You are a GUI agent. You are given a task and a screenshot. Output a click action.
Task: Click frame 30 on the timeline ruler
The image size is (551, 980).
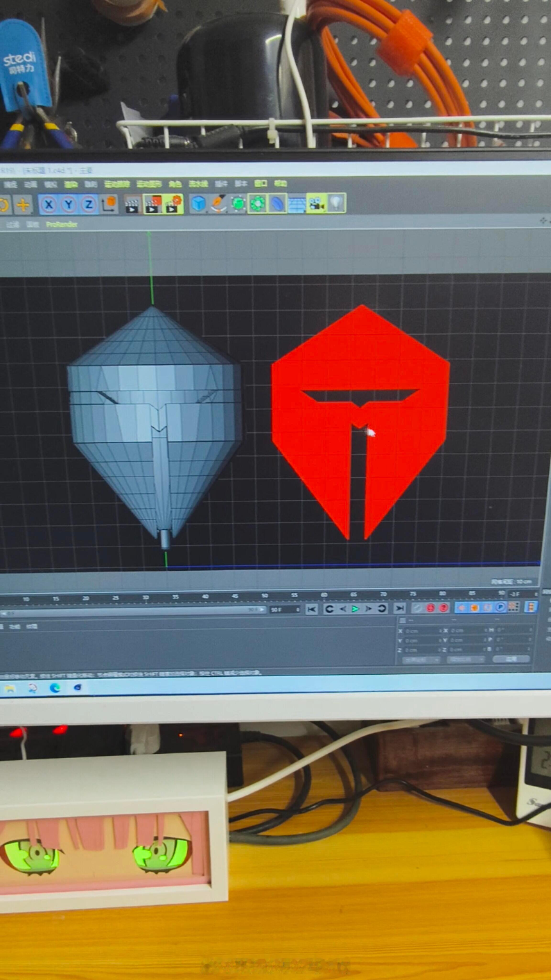[146, 597]
